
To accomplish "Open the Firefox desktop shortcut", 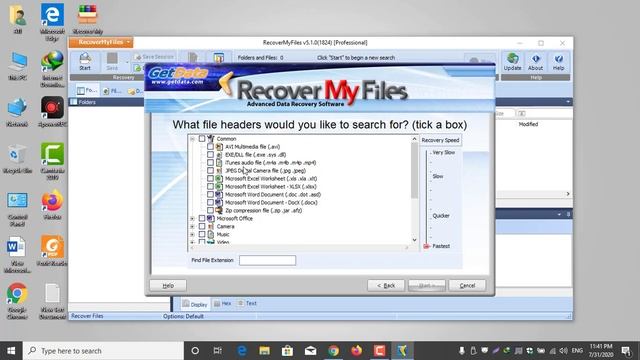I will tap(52, 206).
